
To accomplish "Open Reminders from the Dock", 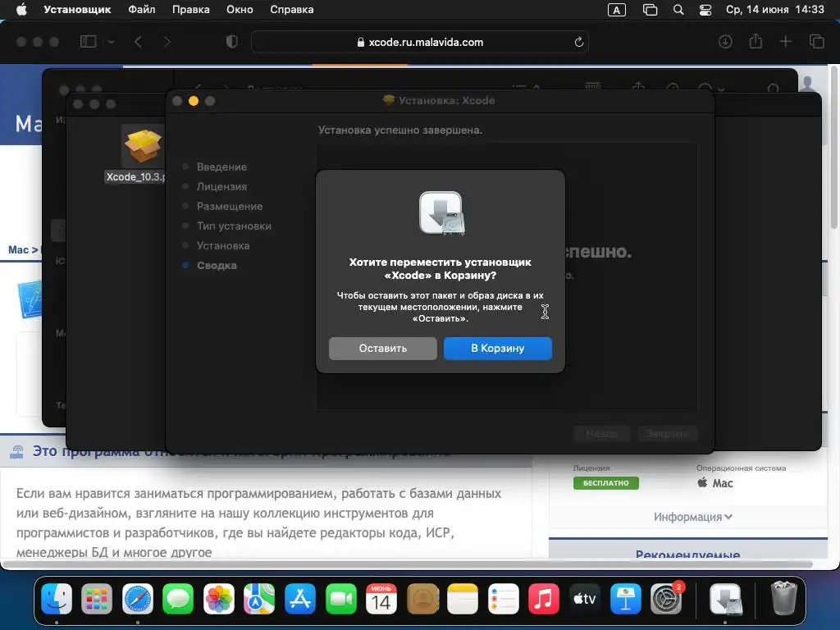I will coord(503,599).
